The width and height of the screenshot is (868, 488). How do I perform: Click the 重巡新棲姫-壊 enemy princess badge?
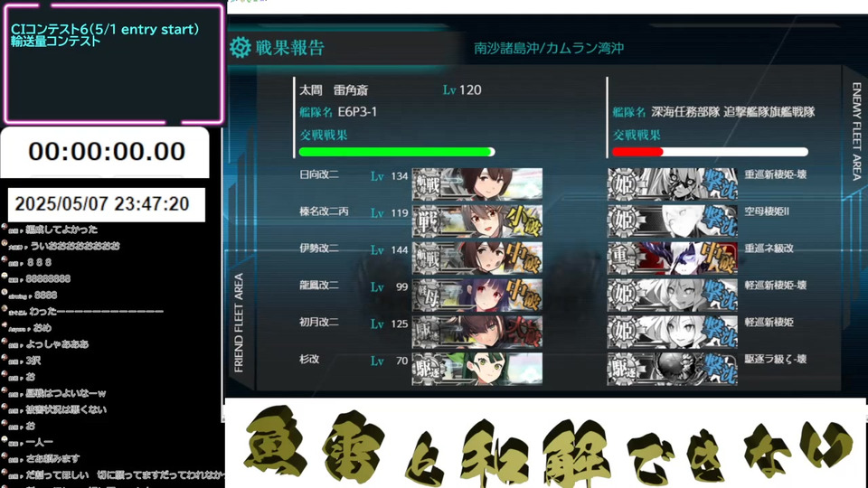[x=623, y=183]
